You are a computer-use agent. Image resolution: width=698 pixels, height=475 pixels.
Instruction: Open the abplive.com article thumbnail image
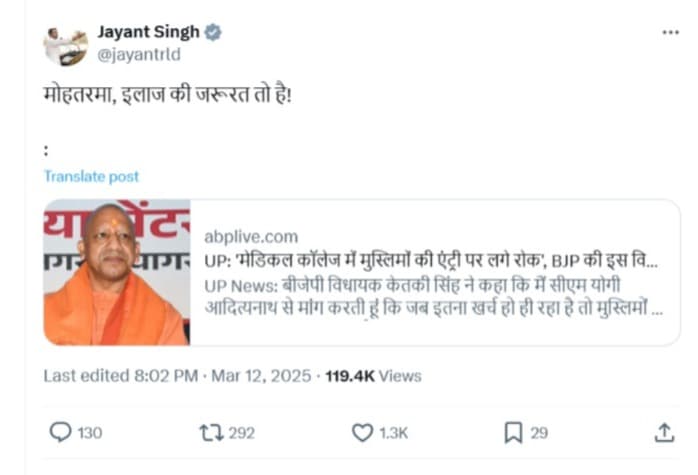[x=116, y=272]
